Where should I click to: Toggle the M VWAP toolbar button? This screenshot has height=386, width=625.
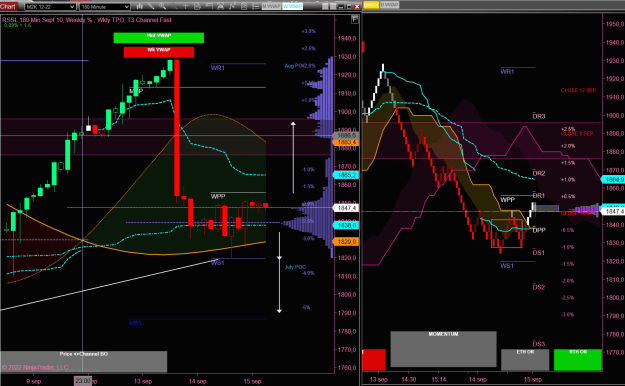pos(271,6)
